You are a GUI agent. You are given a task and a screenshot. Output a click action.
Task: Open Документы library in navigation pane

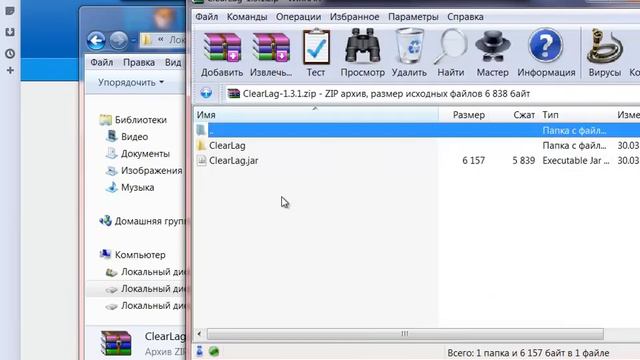click(145, 154)
